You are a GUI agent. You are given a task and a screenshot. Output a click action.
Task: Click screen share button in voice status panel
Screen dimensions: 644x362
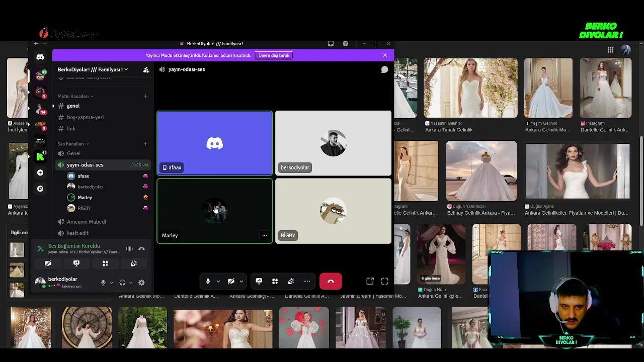76,263
